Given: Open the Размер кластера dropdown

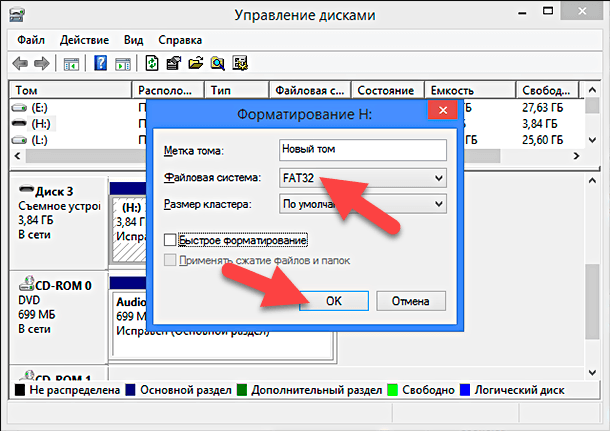Looking at the screenshot, I should click(363, 204).
